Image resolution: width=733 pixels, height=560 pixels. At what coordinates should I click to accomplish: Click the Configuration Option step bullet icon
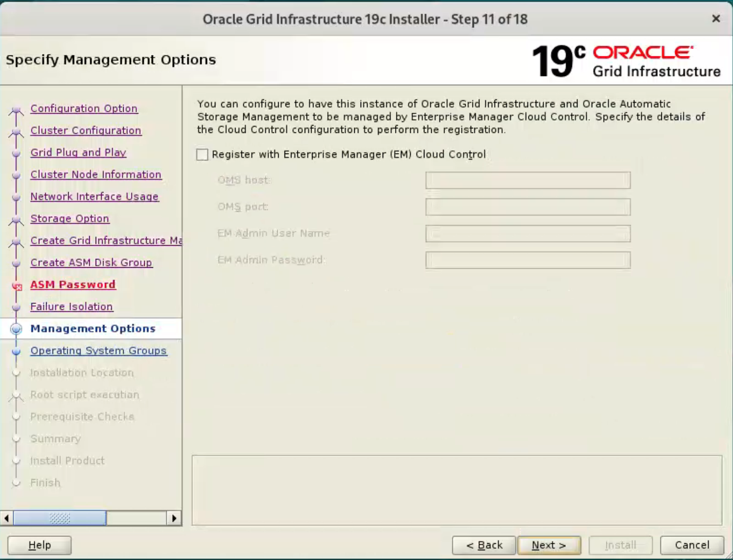[16, 110]
